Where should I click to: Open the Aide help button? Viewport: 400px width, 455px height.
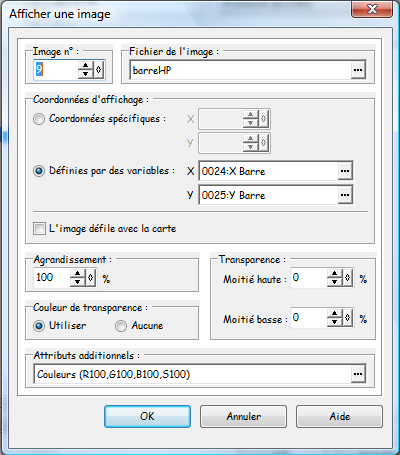click(339, 416)
